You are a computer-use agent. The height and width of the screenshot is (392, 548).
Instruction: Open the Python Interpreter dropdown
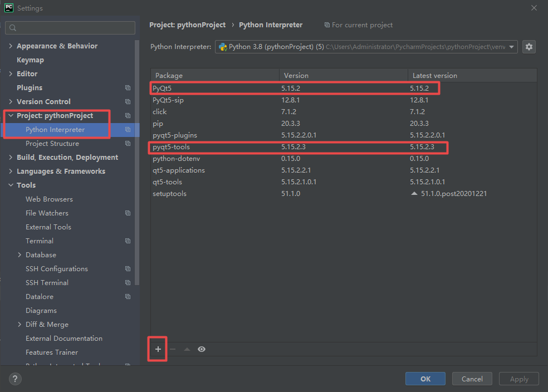pyautogui.click(x=511, y=47)
